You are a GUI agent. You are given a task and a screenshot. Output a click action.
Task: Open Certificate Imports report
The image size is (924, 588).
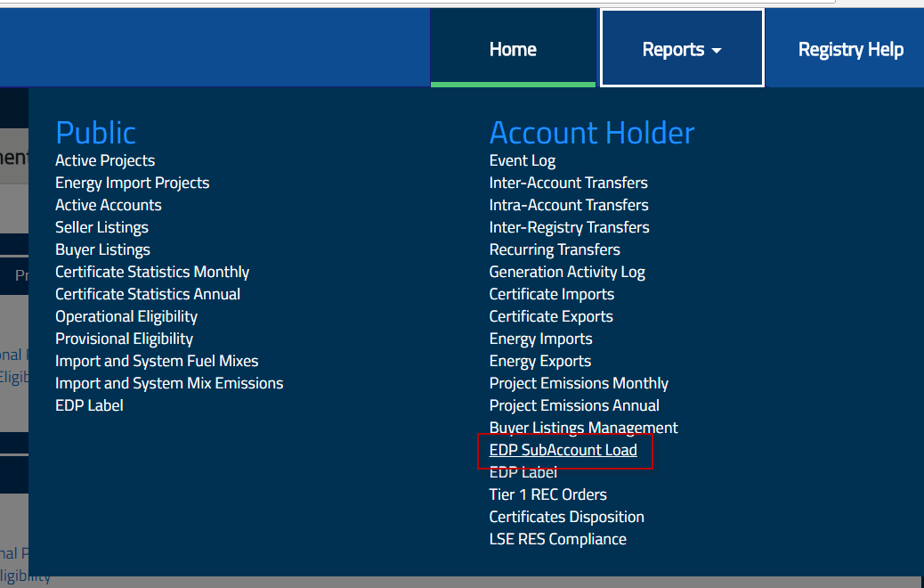[x=551, y=294]
